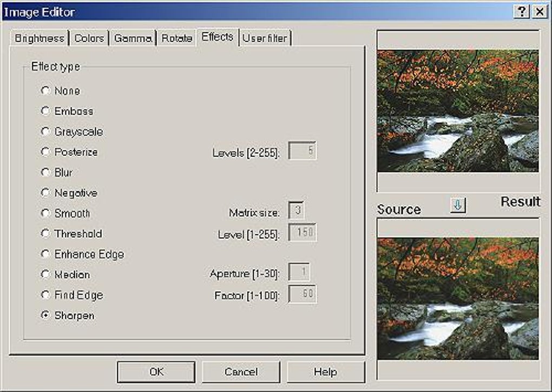Click the Level [1-255] field
This screenshot has height=392, width=552.
302,232
